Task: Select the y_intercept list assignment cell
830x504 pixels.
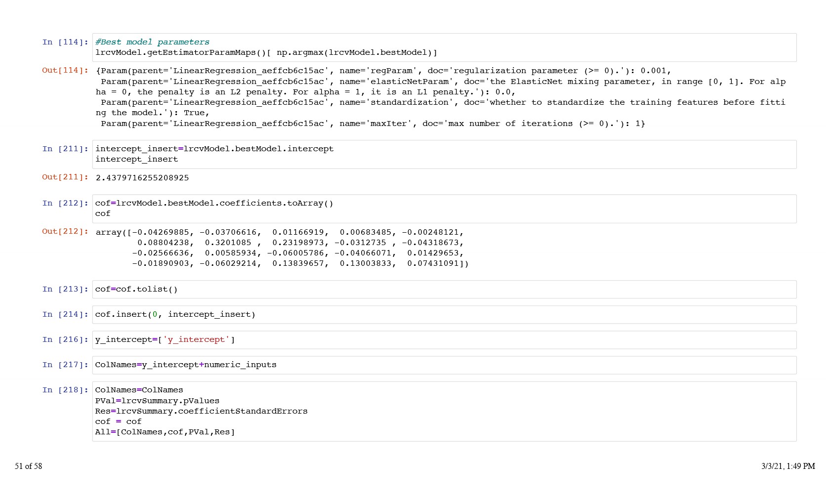Action: (444, 340)
